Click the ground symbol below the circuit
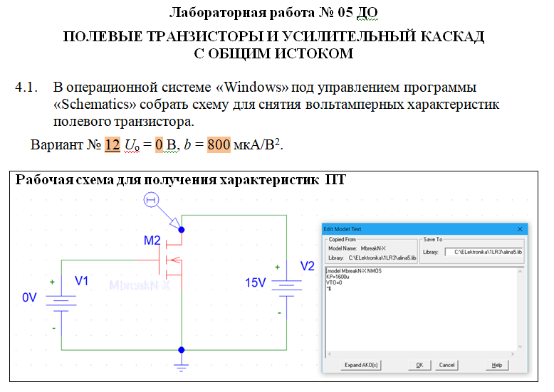This screenshot has width=554, height=392. (x=182, y=366)
